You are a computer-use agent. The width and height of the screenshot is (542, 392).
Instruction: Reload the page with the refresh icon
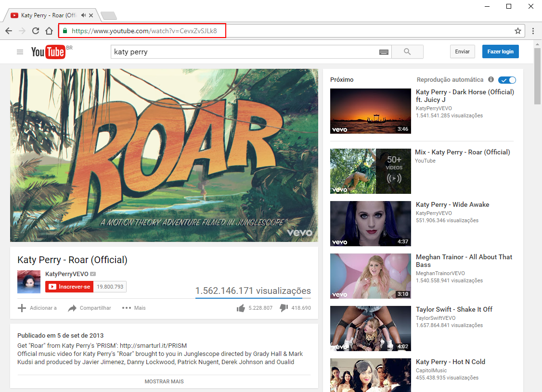pyautogui.click(x=36, y=31)
